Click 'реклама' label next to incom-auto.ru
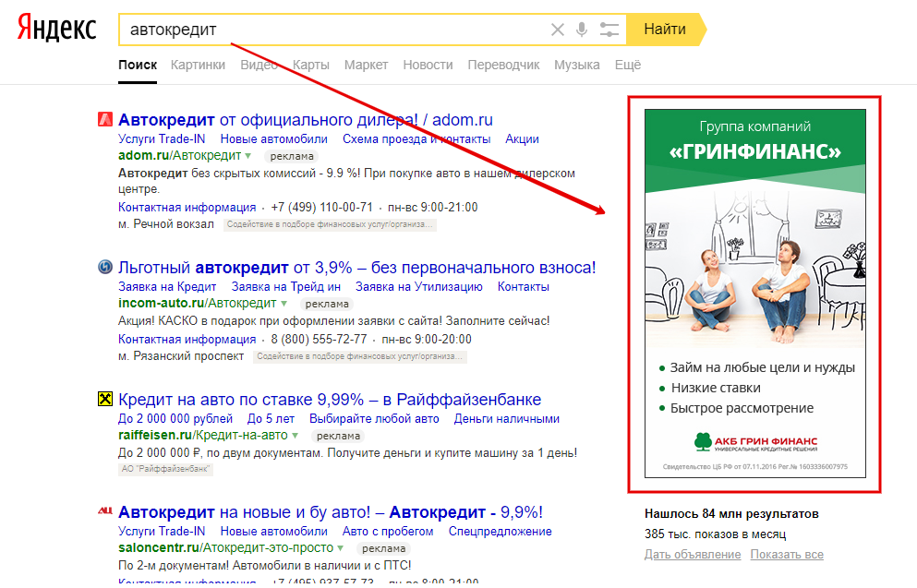This screenshot has width=917, height=588. 327,304
